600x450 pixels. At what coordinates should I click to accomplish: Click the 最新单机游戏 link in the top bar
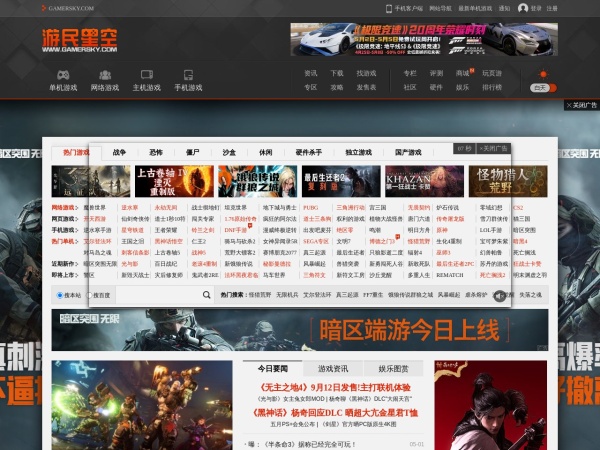[475, 8]
